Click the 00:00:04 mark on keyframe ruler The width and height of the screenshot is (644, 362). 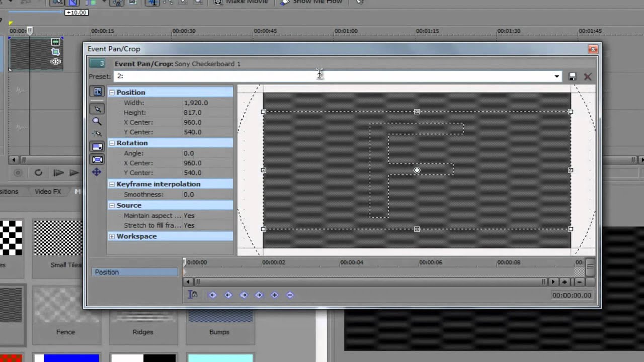[352, 262]
